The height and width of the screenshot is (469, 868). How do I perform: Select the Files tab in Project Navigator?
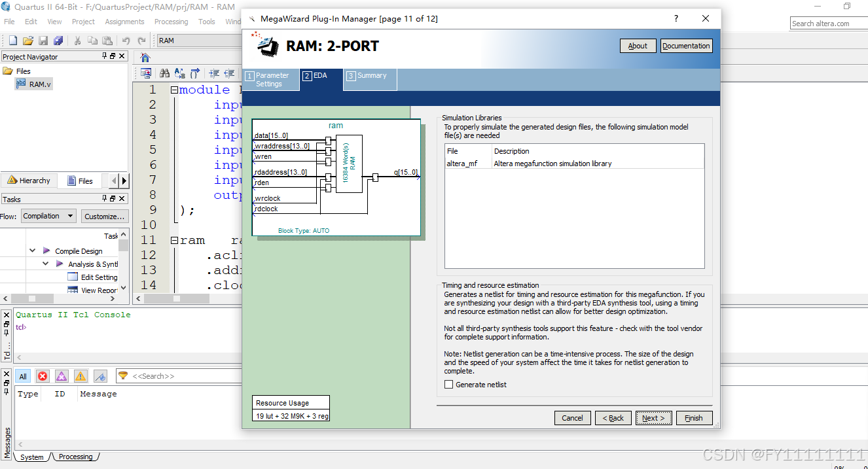pos(80,181)
